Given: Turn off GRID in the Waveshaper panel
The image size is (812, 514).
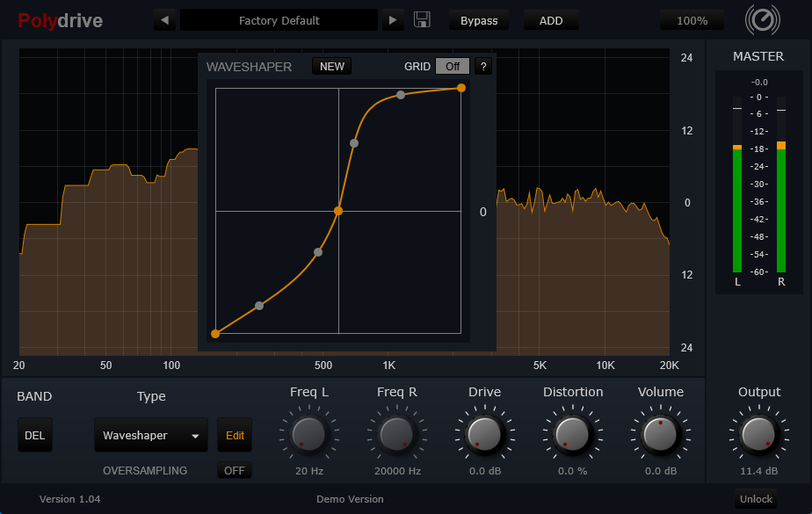Looking at the screenshot, I should [452, 65].
